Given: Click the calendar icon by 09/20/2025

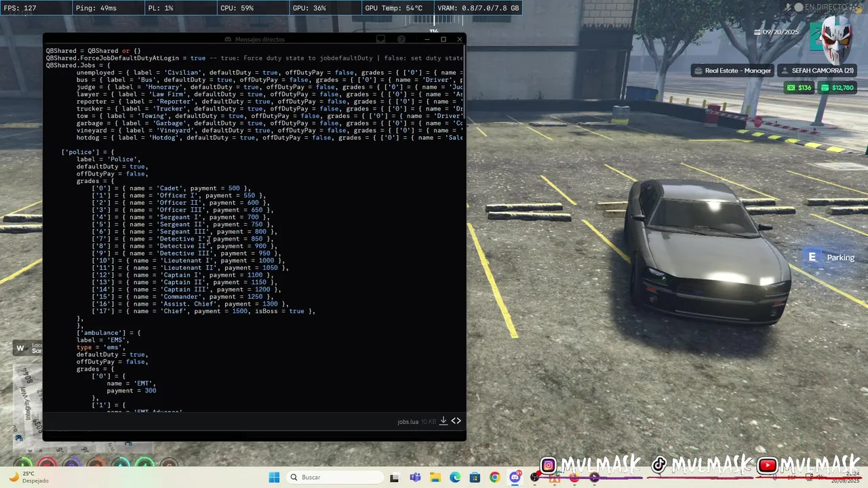Looking at the screenshot, I should (x=757, y=33).
